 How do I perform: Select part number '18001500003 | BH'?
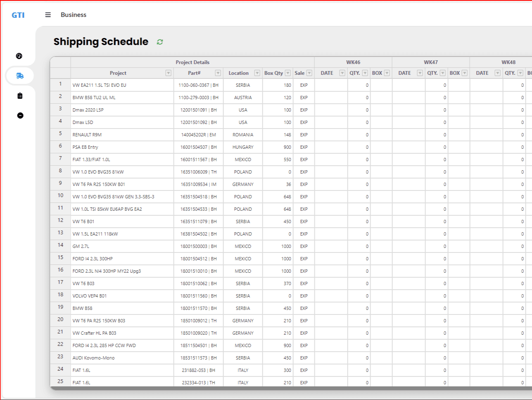click(199, 246)
